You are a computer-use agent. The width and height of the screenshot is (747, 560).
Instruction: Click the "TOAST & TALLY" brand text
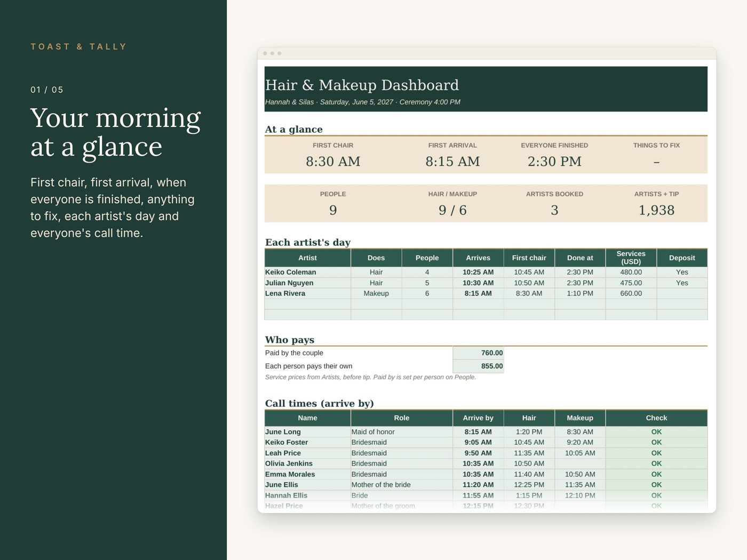[x=78, y=47]
